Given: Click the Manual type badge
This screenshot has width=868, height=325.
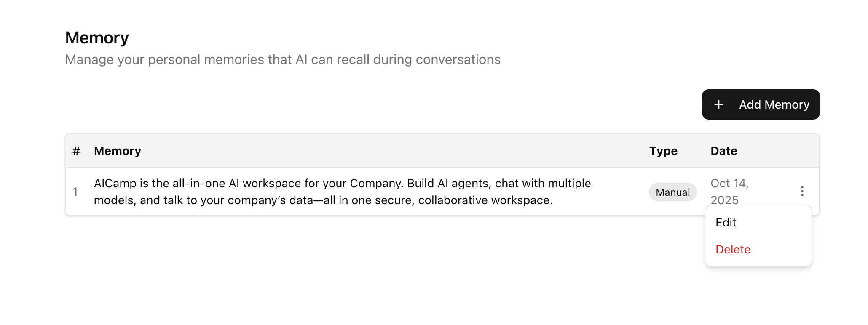Looking at the screenshot, I should coord(672,192).
